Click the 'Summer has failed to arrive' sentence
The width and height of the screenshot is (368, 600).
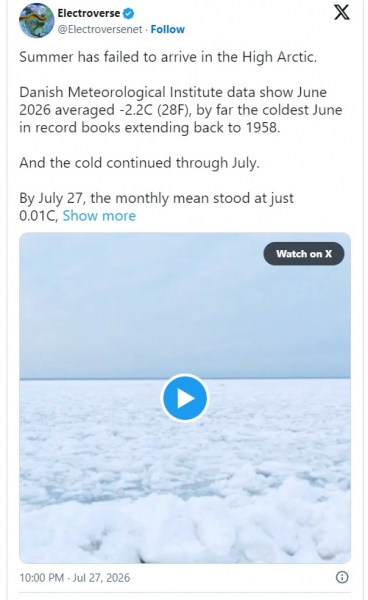click(x=168, y=57)
